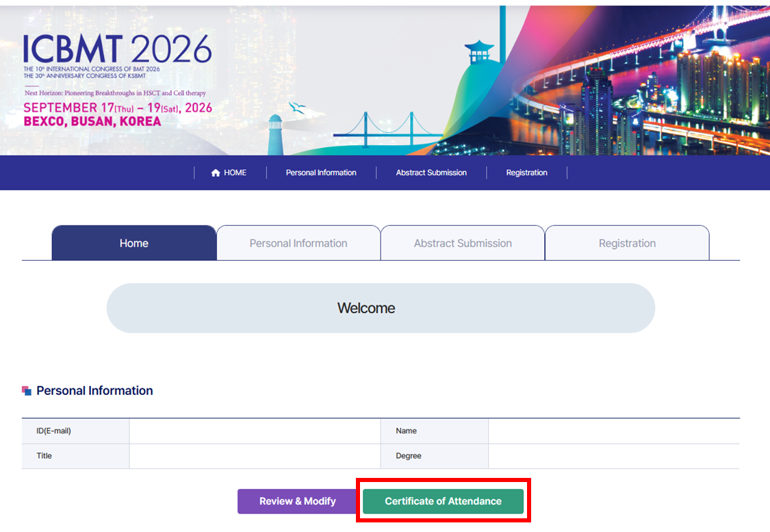The image size is (770, 532).
Task: Click the Personal Information section bullet icon
Action: 27,390
